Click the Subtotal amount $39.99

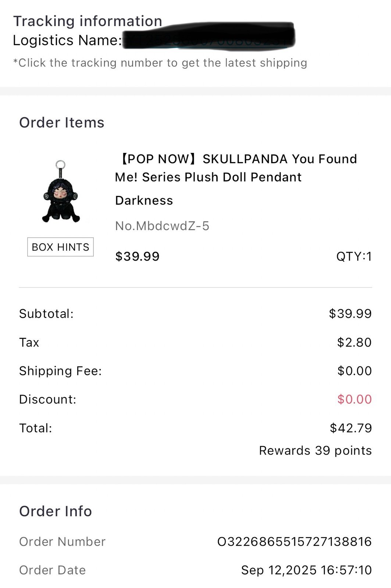tap(350, 313)
